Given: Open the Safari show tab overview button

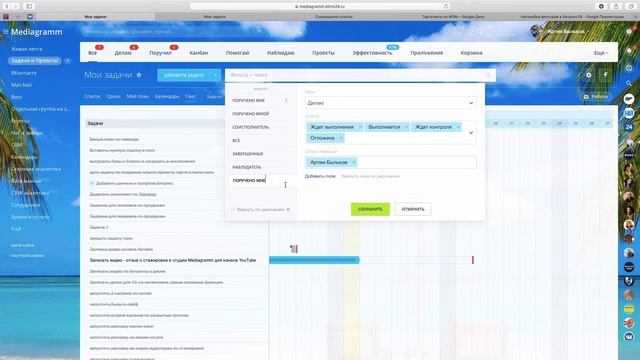Looking at the screenshot, I should point(631,6).
